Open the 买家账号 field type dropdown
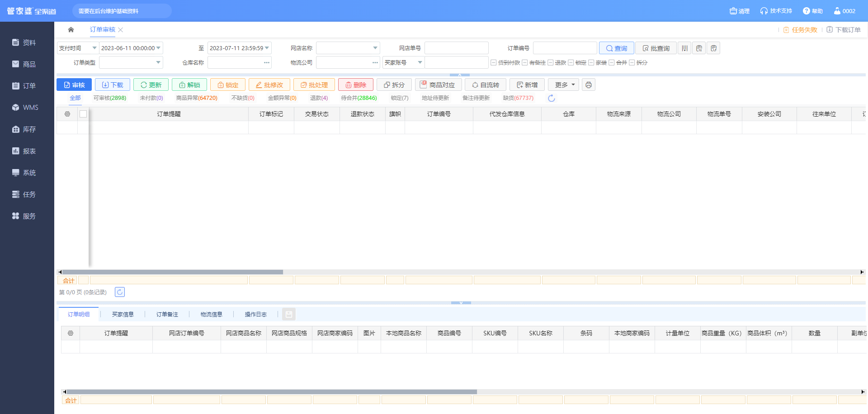This screenshot has width=868, height=414. (403, 62)
